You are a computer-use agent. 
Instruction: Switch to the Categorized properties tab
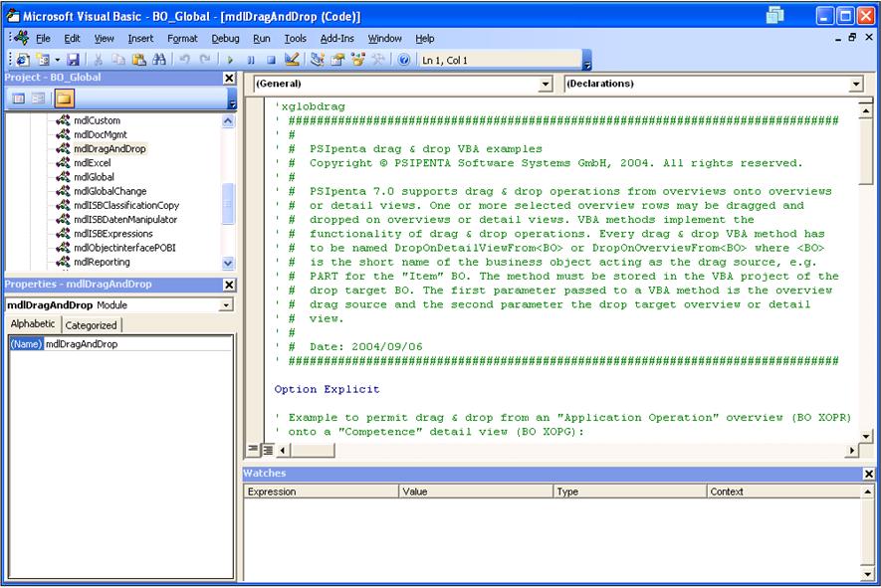click(91, 325)
